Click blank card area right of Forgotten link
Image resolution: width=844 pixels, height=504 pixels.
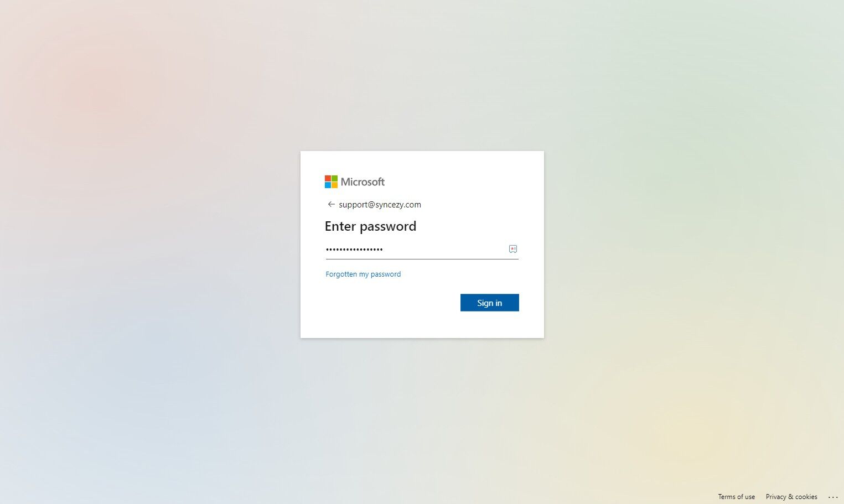[460, 274]
